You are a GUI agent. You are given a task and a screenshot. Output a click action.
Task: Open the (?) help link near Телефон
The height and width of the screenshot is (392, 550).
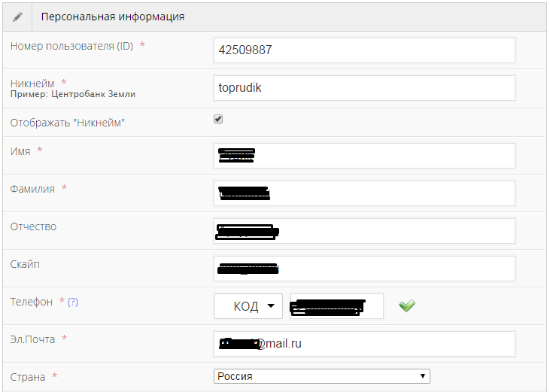(x=73, y=302)
